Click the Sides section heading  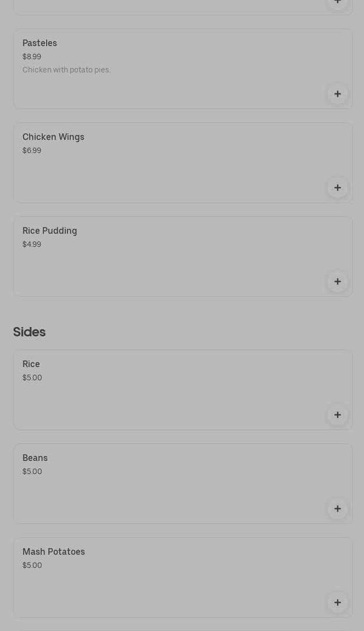29,332
